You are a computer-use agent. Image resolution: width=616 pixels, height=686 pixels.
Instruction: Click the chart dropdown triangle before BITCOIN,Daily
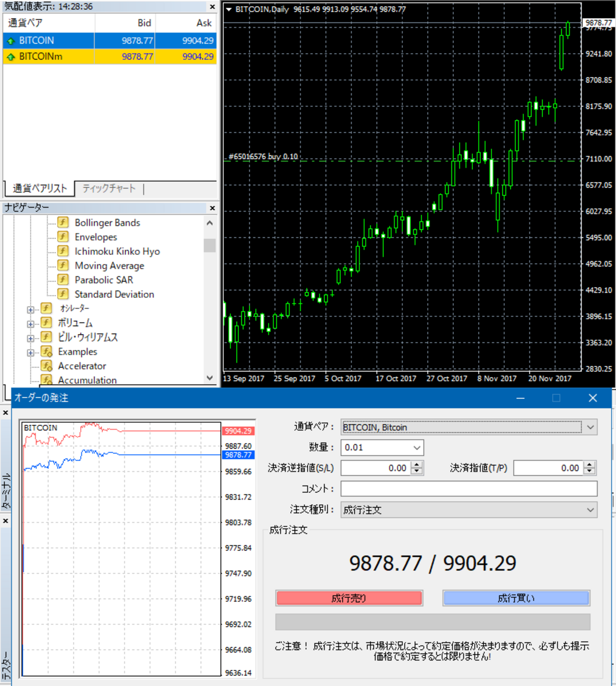(x=229, y=9)
